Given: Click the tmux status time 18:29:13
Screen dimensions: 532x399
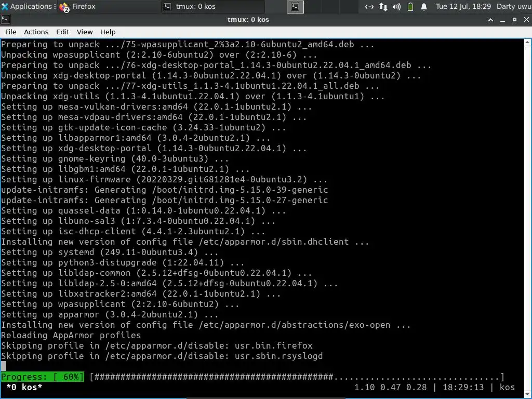Looking at the screenshot, I should pyautogui.click(x=463, y=387).
